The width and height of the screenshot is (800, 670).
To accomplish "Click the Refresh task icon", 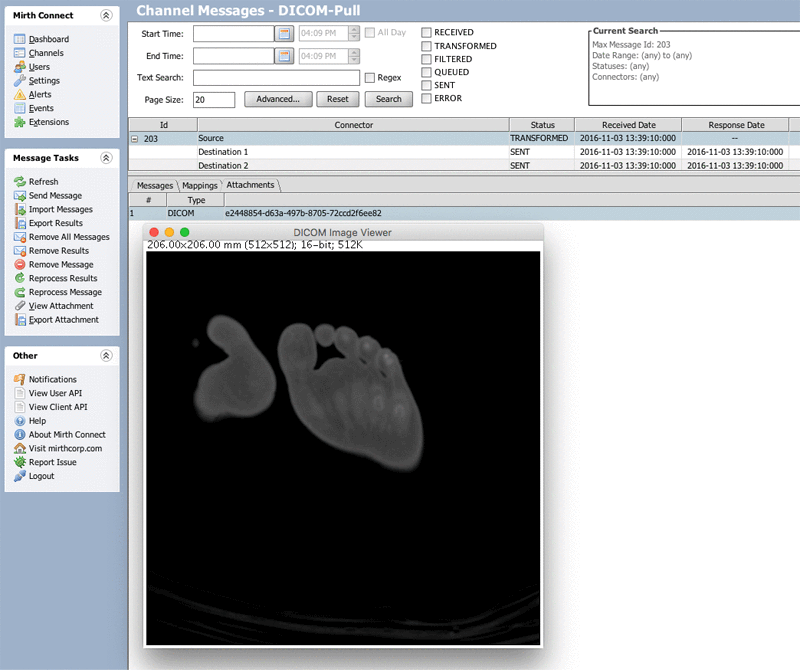I will 20,182.
